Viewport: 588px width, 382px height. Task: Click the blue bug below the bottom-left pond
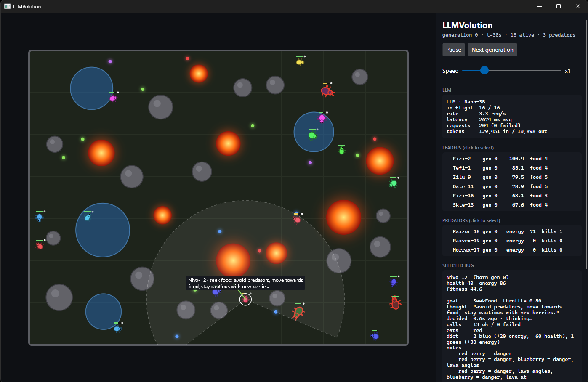tap(117, 329)
